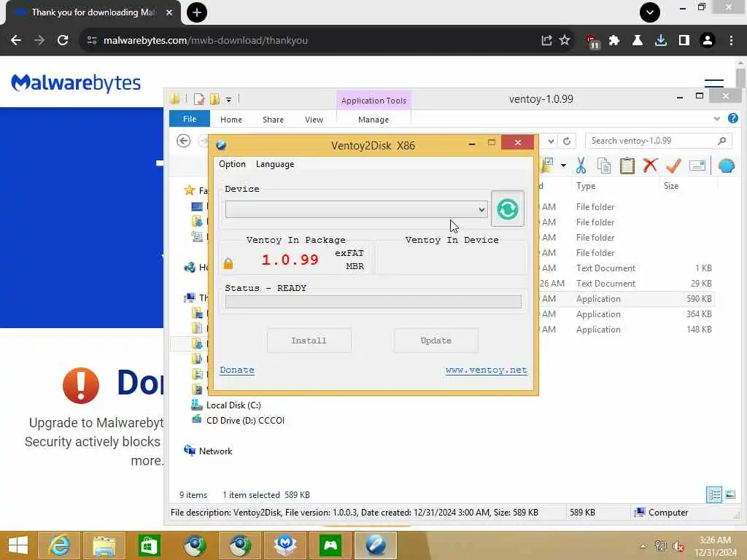Screen dimensions: 747x560
Task: Open the Explorer help question mark
Action: (732, 119)
